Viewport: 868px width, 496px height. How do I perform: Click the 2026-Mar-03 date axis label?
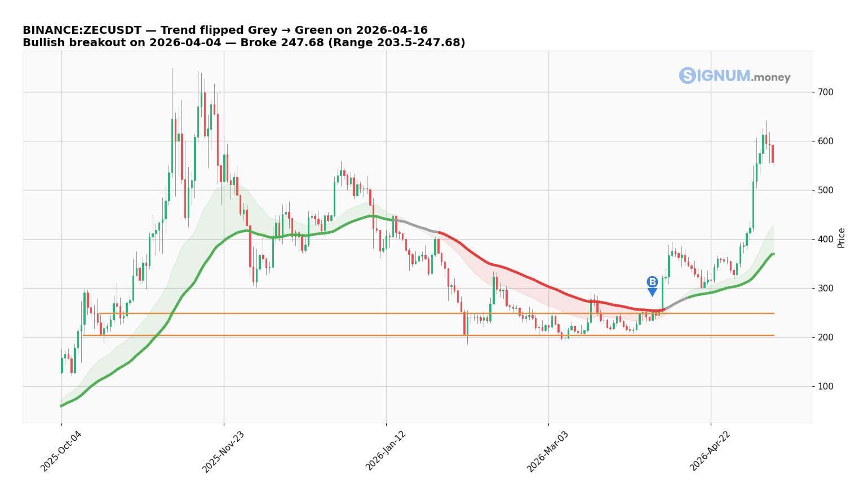(x=547, y=451)
